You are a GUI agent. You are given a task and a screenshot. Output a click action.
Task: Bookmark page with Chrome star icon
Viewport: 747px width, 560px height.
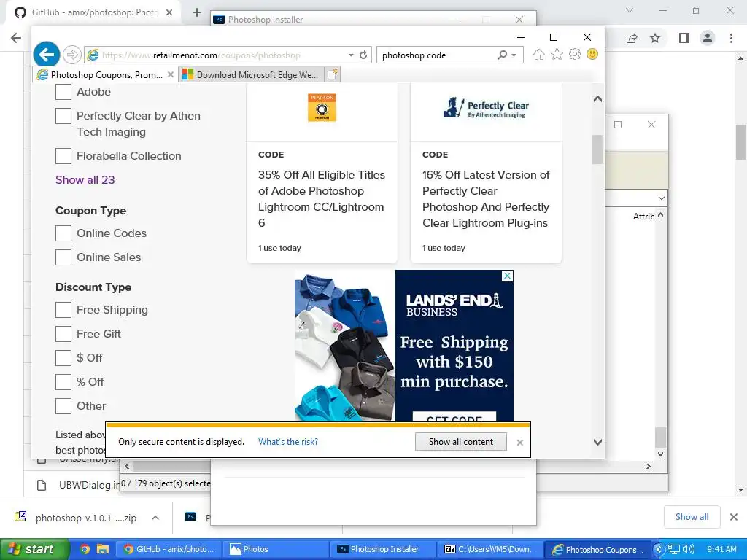click(655, 38)
